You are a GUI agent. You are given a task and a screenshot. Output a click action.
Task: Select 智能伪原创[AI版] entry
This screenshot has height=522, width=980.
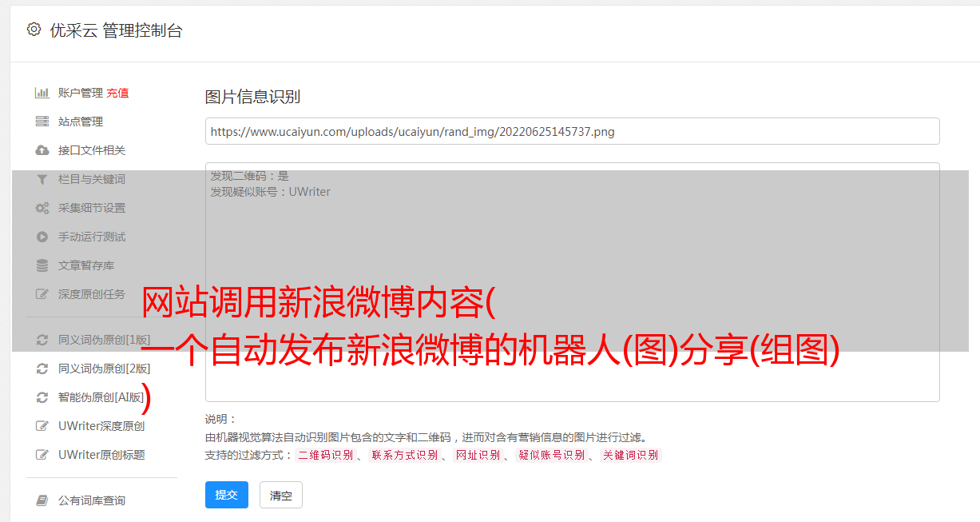point(101,397)
